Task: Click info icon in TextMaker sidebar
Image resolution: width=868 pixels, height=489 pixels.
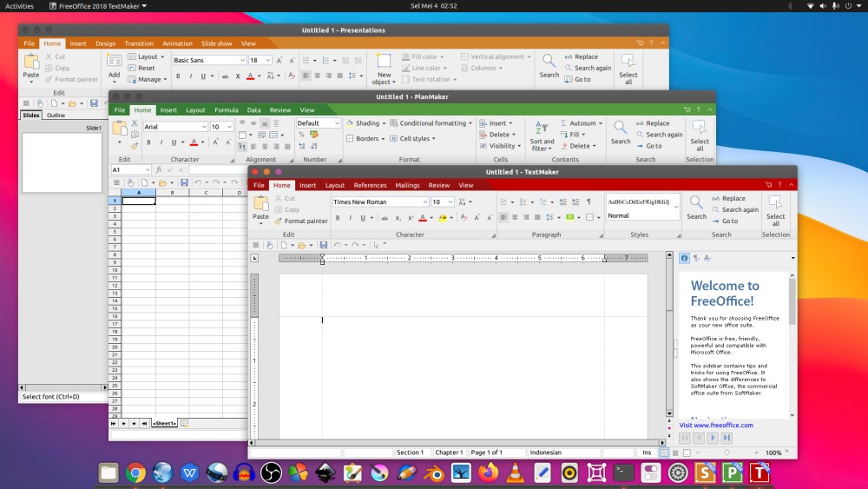Action: click(x=684, y=258)
